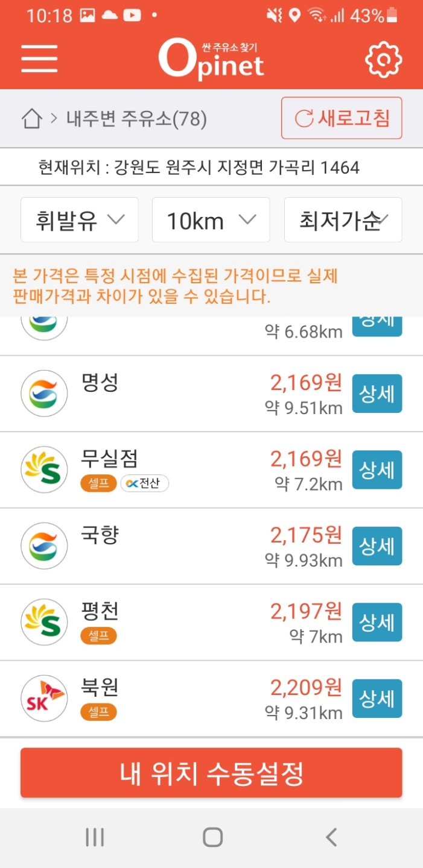This screenshot has width=423, height=868.
Task: Open the 최저가순 sorting dropdown
Action: tap(342, 219)
